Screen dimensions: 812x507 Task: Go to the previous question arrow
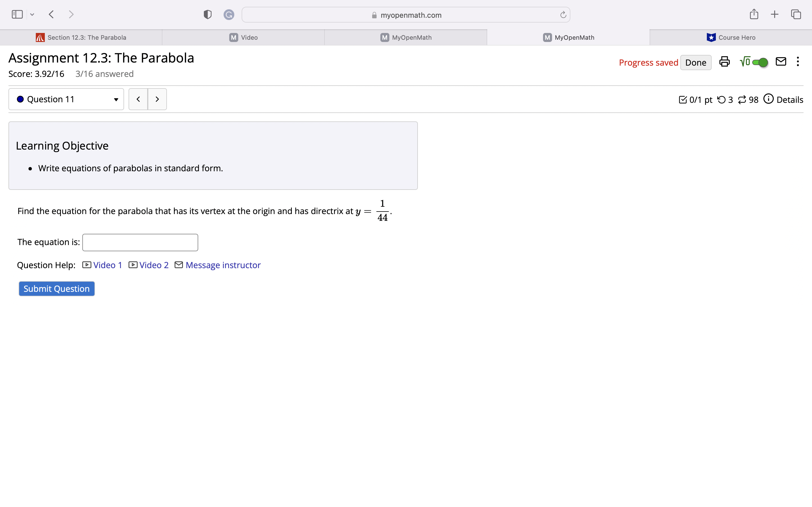(138, 99)
